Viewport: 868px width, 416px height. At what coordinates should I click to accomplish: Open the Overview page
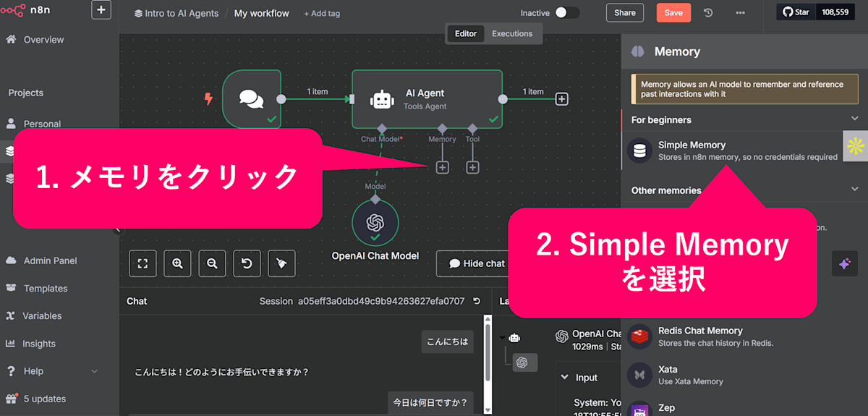coord(43,40)
